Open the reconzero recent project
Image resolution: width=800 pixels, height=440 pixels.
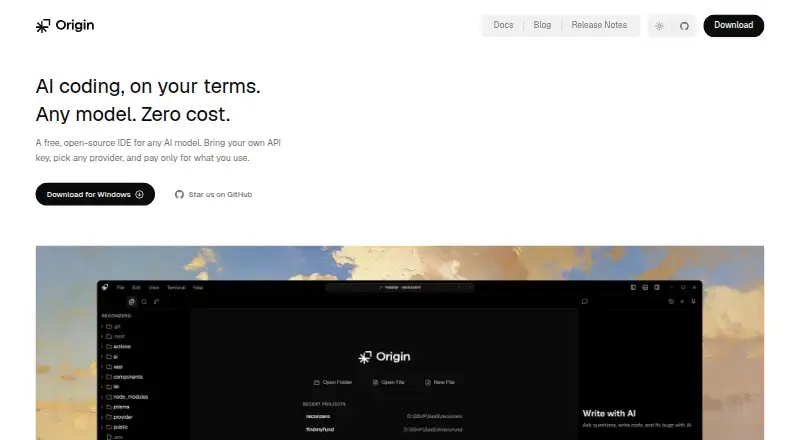point(384,417)
